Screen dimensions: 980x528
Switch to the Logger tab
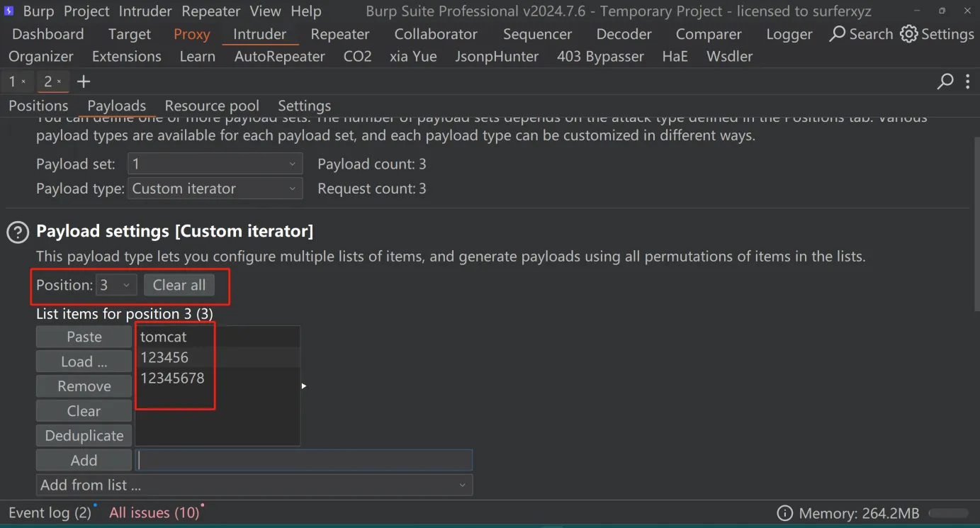point(789,34)
